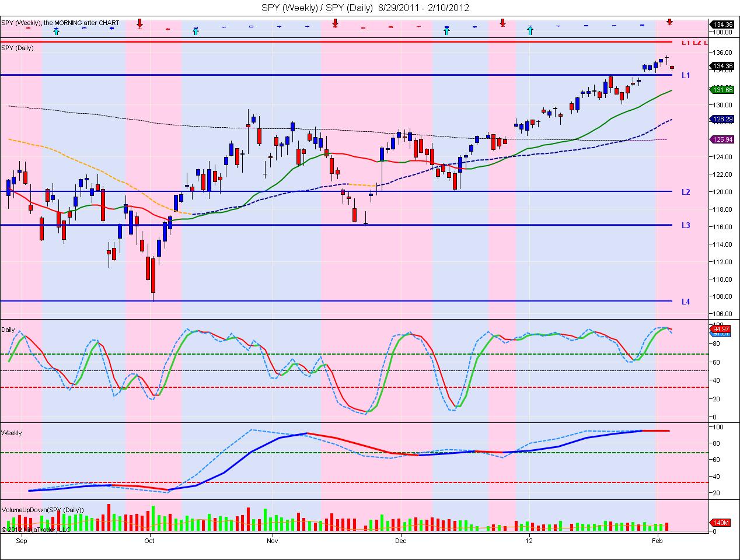The width and height of the screenshot is (740, 560).
Task: Select the 134.36 tag in the weekly strip
Action: click(722, 24)
